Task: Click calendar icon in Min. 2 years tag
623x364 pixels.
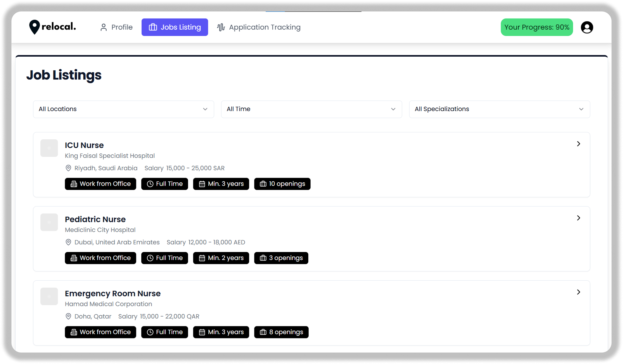Action: tap(202, 258)
